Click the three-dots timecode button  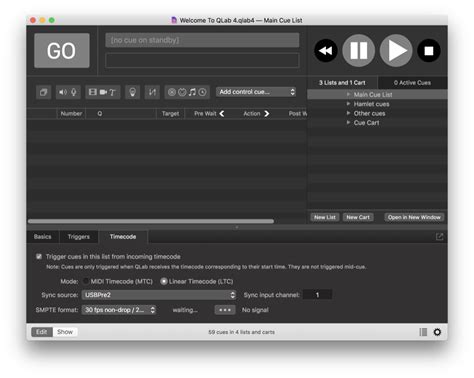point(225,310)
